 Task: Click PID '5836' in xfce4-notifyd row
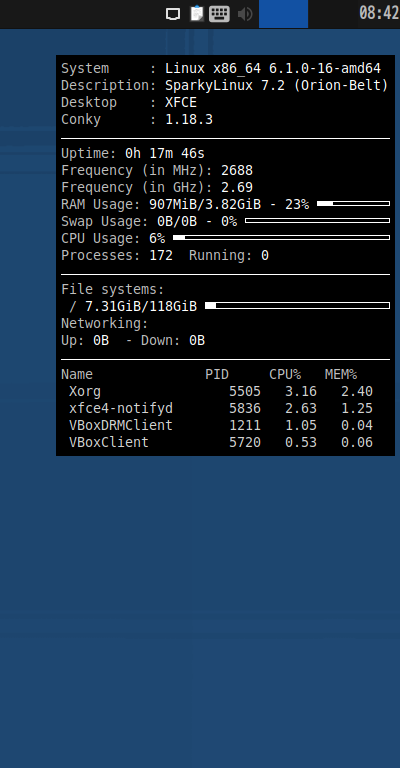pos(245,408)
